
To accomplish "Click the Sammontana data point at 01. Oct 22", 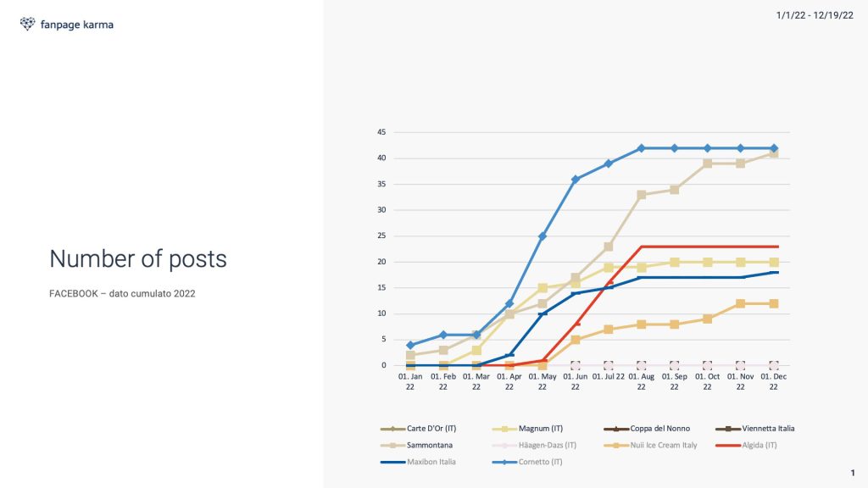I will 708,164.
